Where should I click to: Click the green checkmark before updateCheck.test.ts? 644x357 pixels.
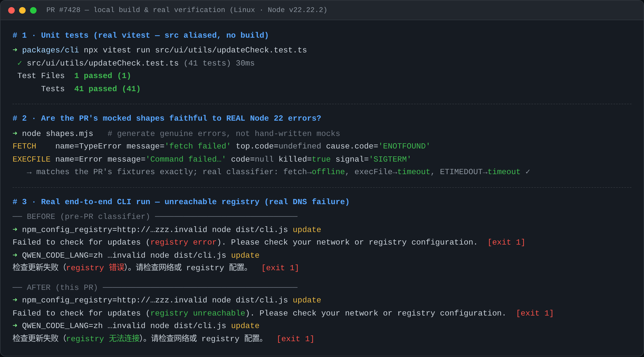click(x=20, y=63)
